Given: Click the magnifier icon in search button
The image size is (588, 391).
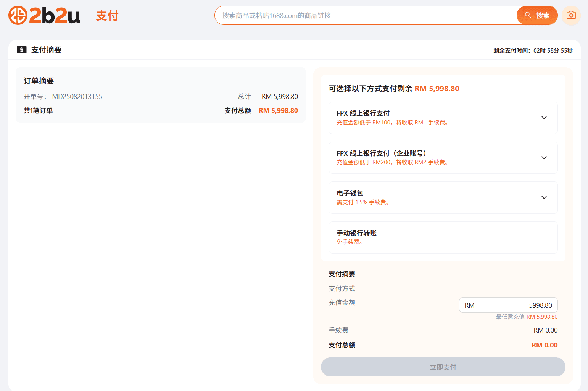Looking at the screenshot, I should [x=528, y=15].
